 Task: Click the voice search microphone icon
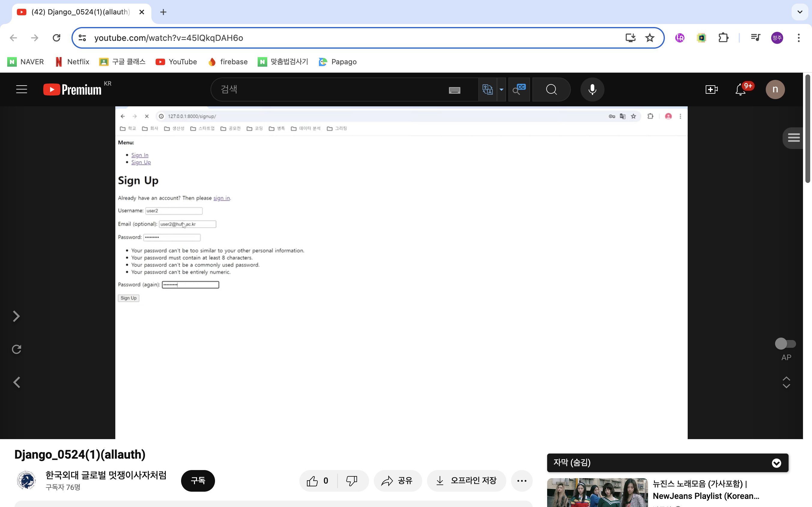[592, 90]
